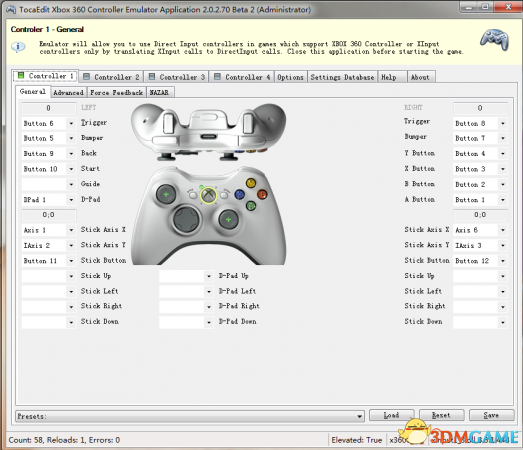
Task: Click the Xbox Guide button on controller image
Action: point(208,195)
